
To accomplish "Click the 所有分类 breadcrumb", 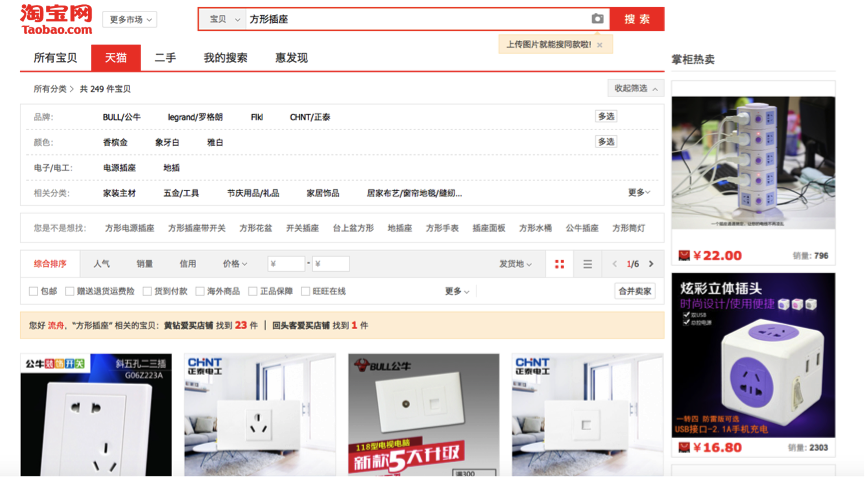I will [50, 89].
